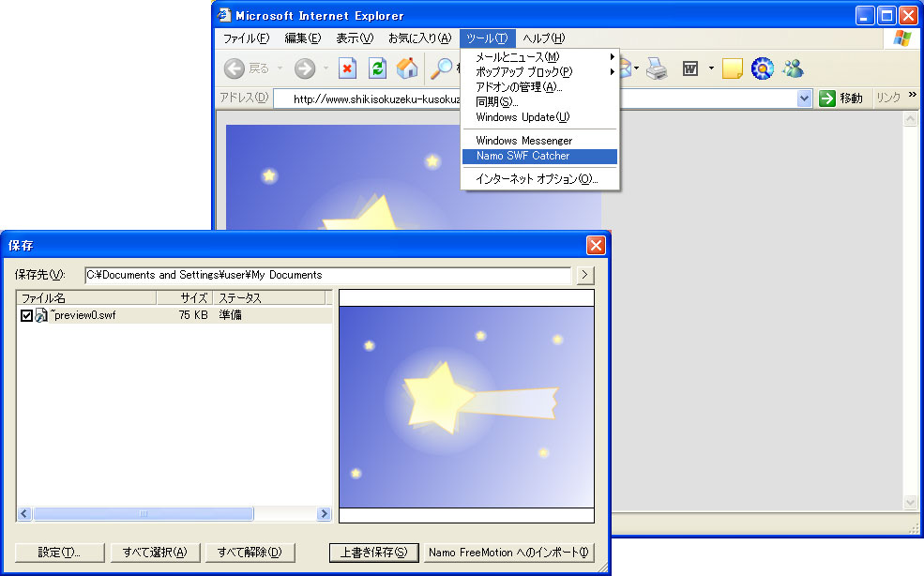924x576 pixels.
Task: Open the Back history dropdown arrow
Action: pos(280,68)
